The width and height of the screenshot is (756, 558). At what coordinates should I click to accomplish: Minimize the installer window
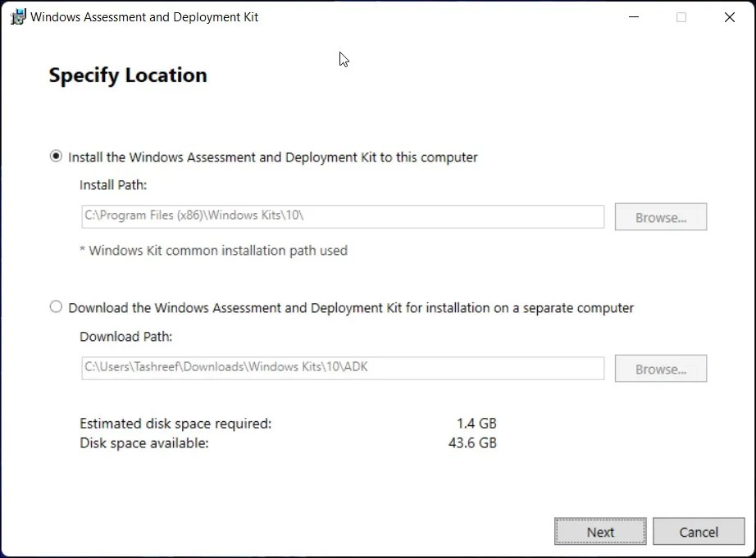click(x=633, y=16)
